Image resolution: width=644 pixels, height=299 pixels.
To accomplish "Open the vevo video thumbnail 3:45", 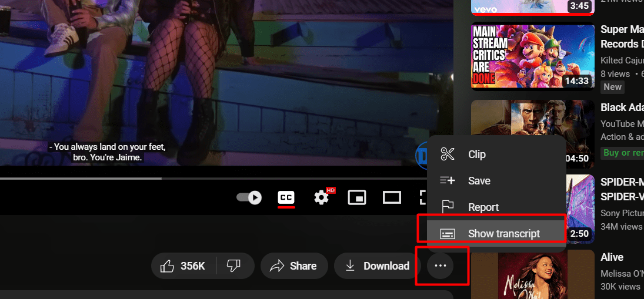I will click(x=533, y=8).
